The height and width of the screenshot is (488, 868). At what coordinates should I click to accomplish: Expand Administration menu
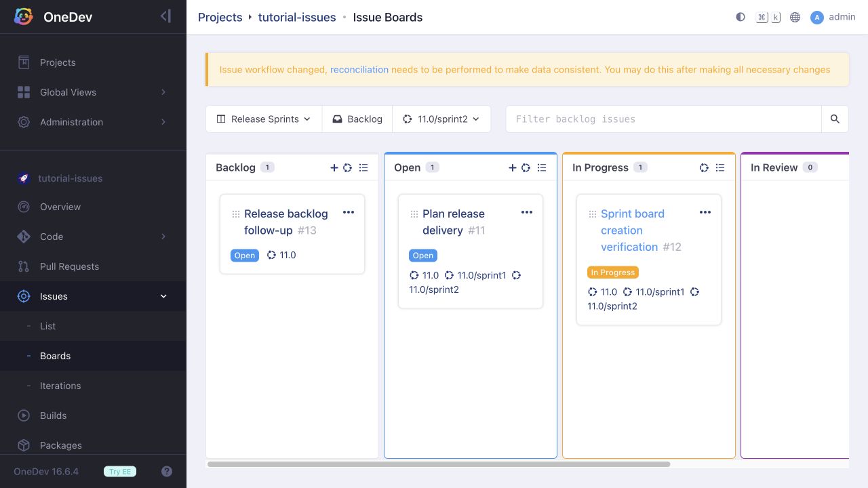pos(93,122)
